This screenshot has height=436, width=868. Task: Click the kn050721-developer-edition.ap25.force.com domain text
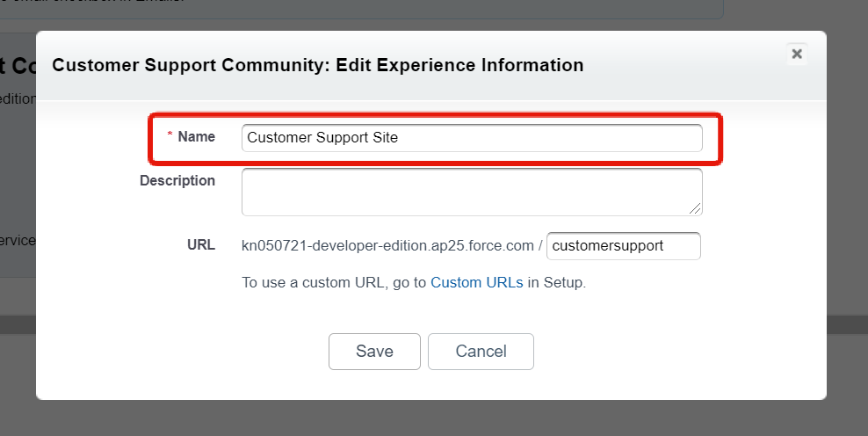tap(387, 245)
